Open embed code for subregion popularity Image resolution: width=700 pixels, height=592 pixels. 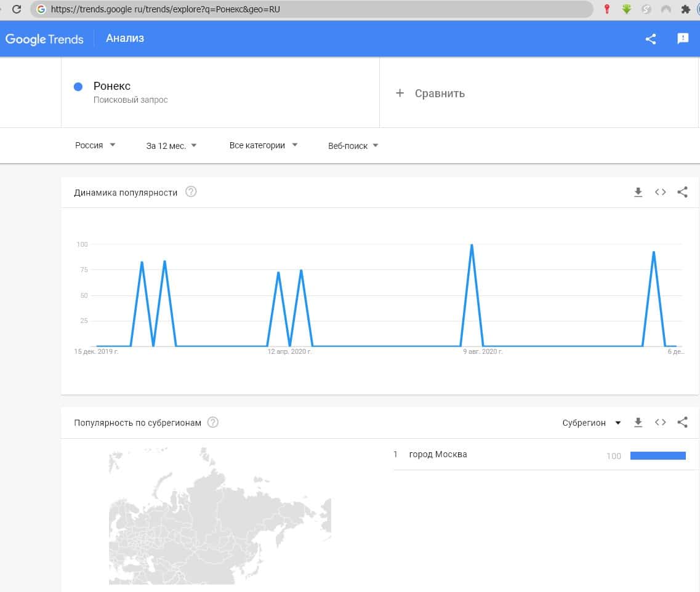[x=660, y=423]
